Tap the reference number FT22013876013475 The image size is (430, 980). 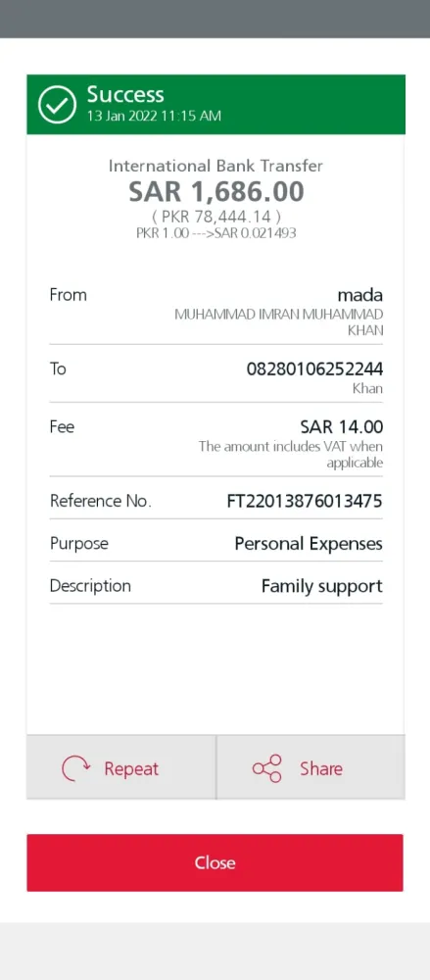(305, 501)
